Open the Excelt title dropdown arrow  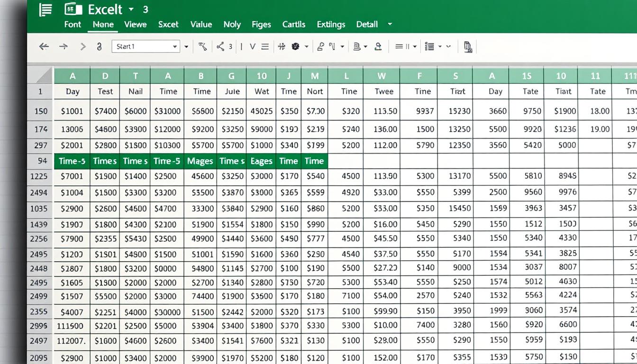131,9
